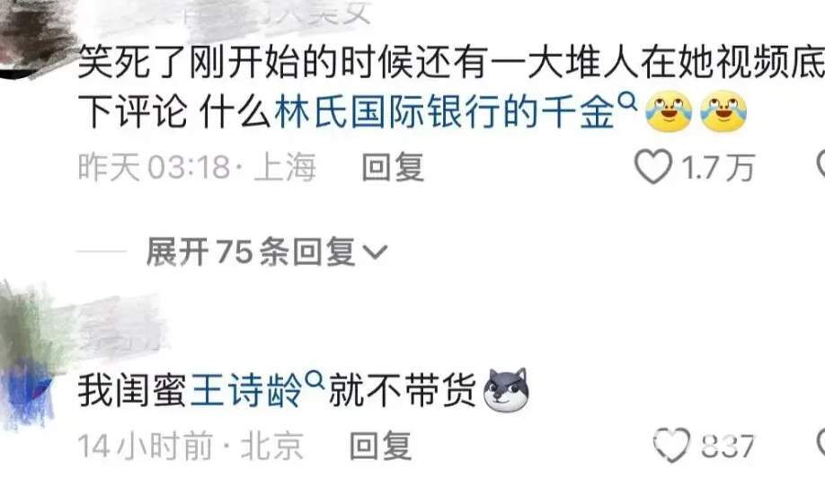Select the comment text 我闺蜜…就不带货
This screenshot has width=825, height=504.
(x=304, y=391)
